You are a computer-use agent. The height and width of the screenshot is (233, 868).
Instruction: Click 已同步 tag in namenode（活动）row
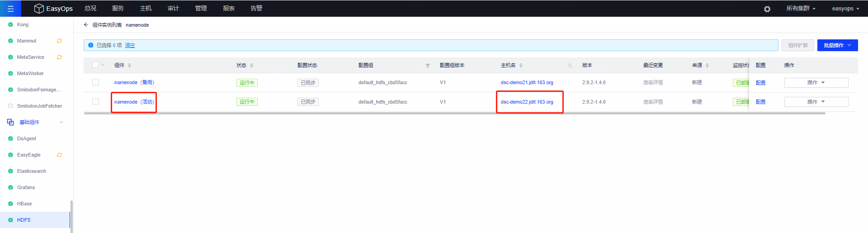point(308,102)
